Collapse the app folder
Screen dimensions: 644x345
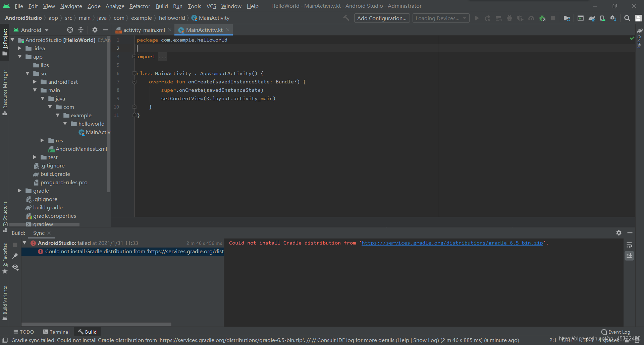tap(20, 57)
